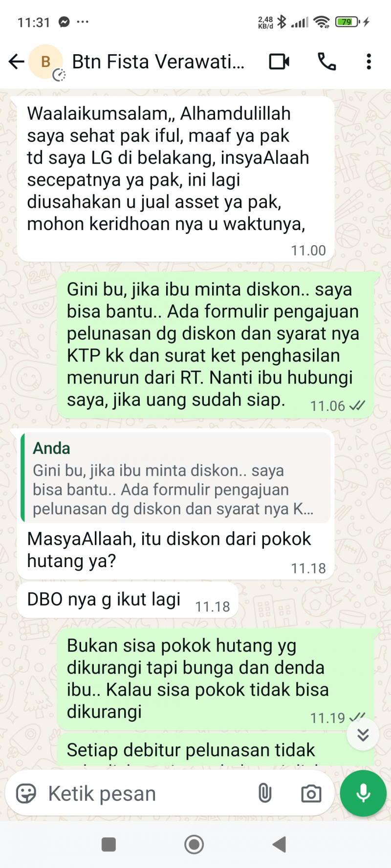This screenshot has width=391, height=868.
Task: Select the DBO nya g ikut lagi message
Action: pos(128,600)
